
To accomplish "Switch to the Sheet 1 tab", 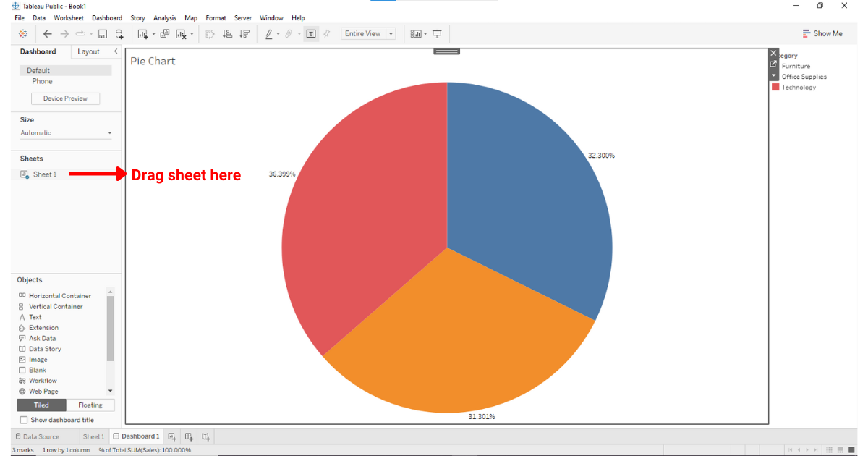I will click(x=93, y=436).
